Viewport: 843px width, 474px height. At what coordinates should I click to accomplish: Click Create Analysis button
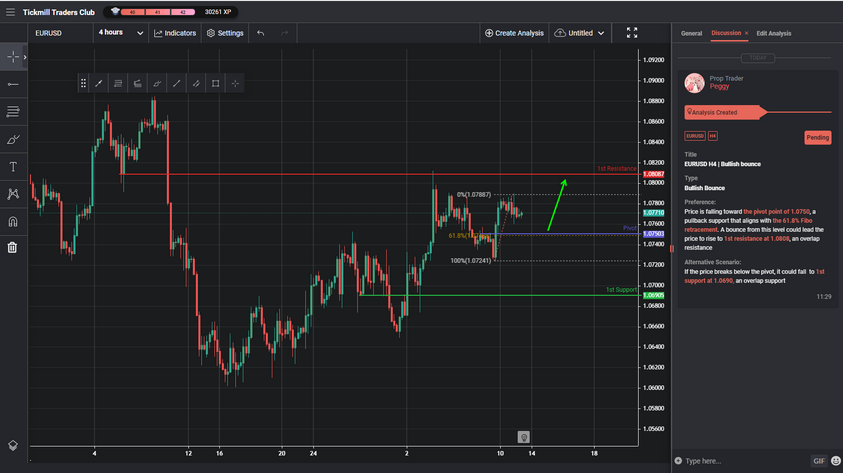(514, 33)
